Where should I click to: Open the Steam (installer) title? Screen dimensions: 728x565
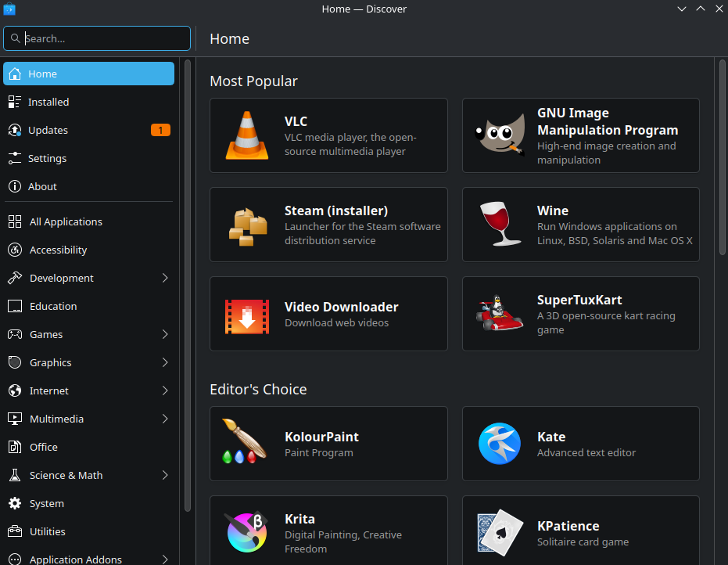(x=336, y=211)
